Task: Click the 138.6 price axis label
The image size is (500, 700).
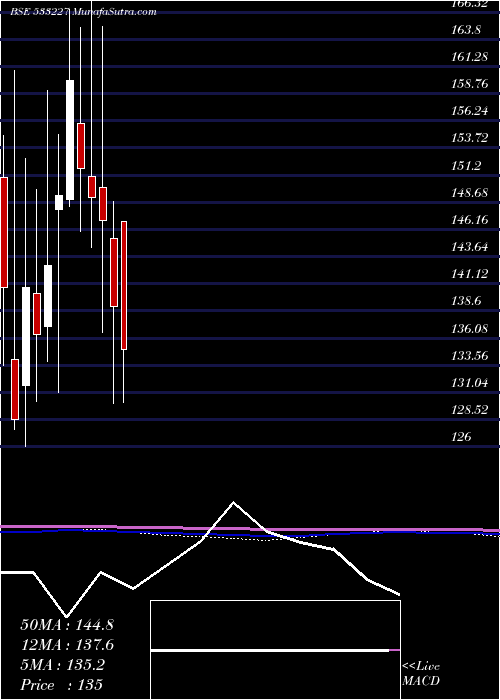Action: pos(466,302)
